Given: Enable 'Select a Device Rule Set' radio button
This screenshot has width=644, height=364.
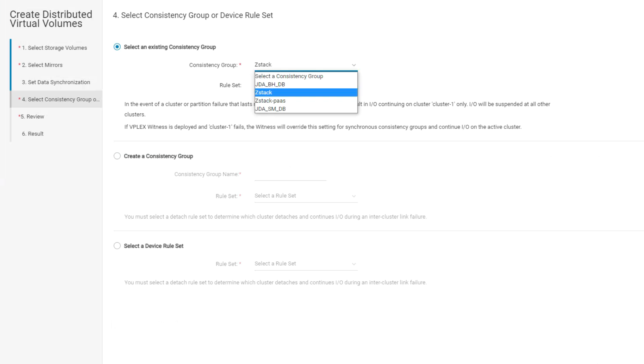Looking at the screenshot, I should point(117,246).
